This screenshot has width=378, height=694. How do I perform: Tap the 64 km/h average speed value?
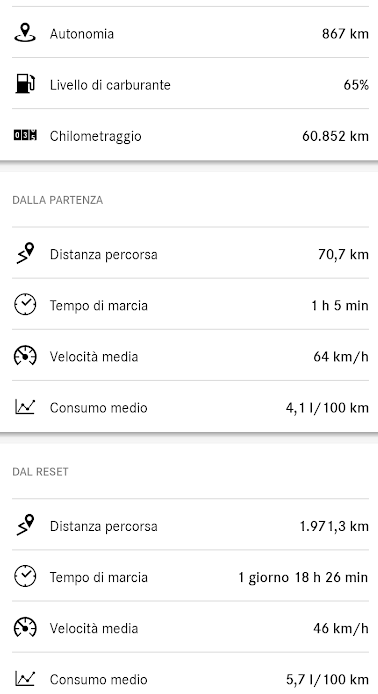pos(341,357)
